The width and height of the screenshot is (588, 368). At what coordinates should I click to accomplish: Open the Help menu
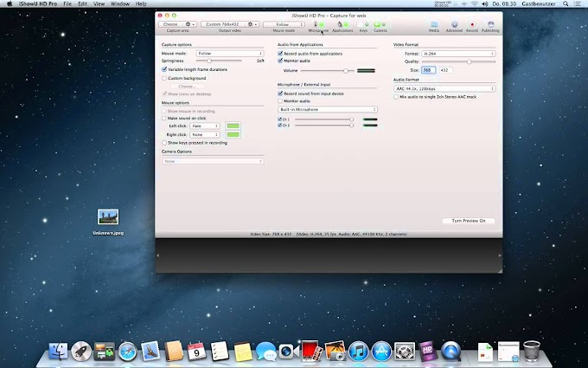(141, 3)
